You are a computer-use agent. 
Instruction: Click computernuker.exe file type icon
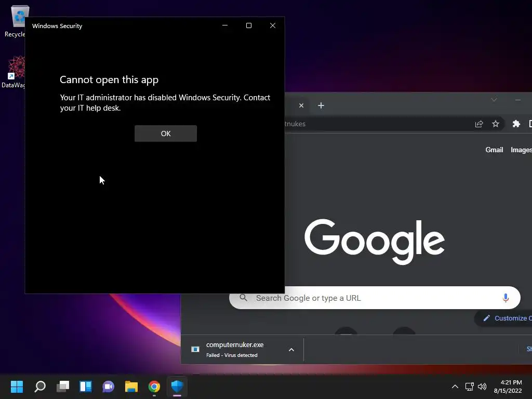tap(195, 349)
